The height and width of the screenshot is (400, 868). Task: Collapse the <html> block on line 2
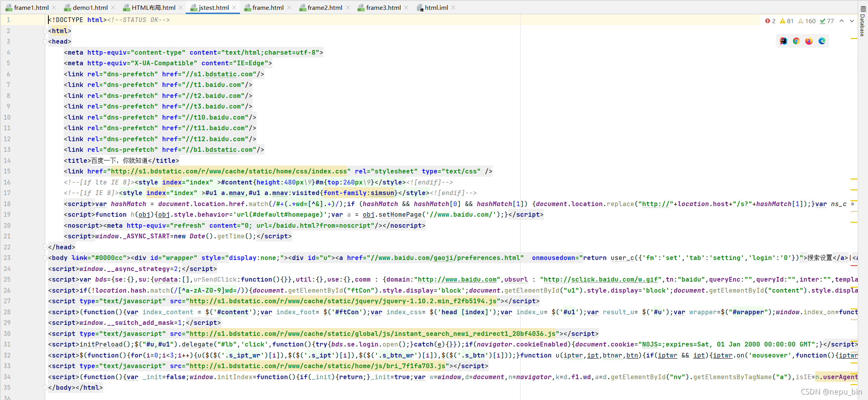pos(45,31)
